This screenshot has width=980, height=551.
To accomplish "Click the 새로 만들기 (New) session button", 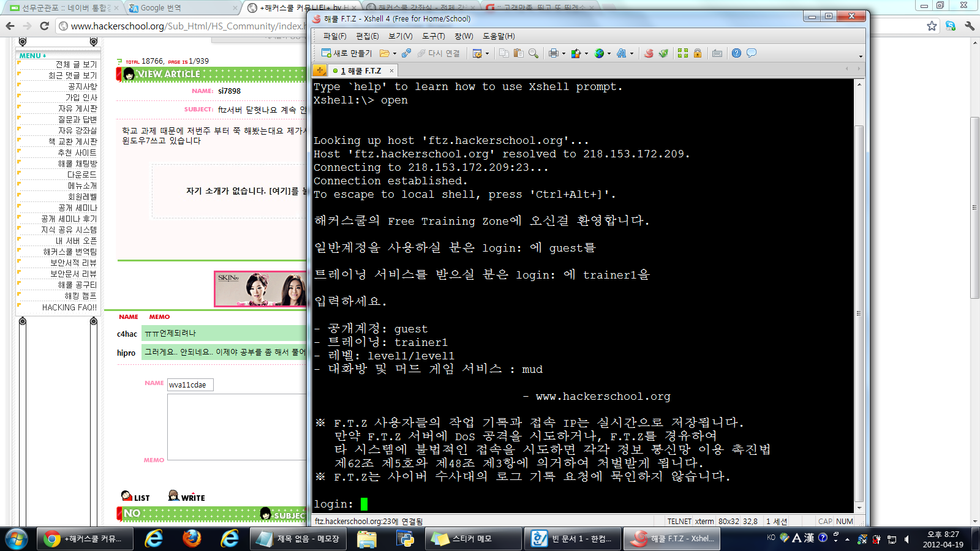I will (x=347, y=53).
